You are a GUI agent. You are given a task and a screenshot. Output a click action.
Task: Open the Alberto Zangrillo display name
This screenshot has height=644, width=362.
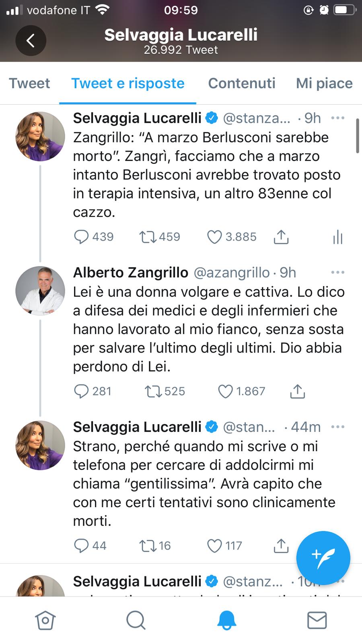[x=130, y=272]
